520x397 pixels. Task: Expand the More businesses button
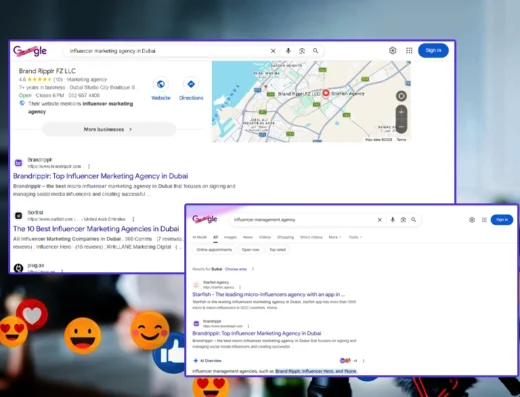(x=109, y=129)
